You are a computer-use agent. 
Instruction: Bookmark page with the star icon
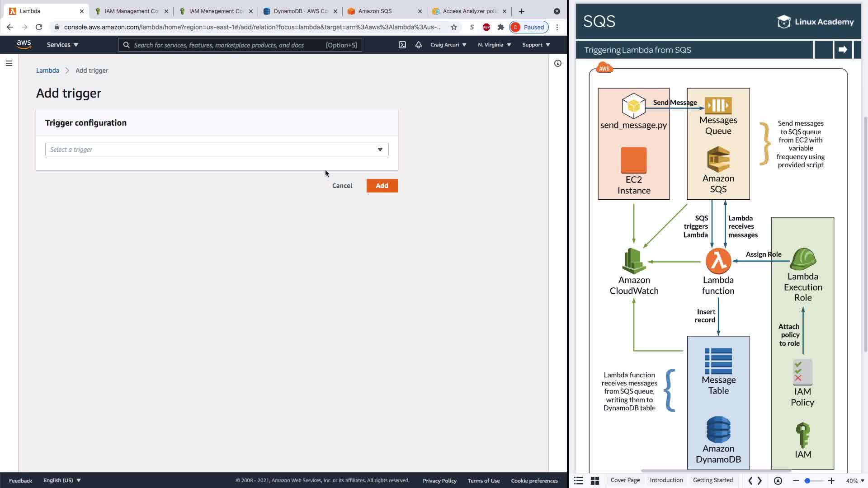pyautogui.click(x=453, y=27)
